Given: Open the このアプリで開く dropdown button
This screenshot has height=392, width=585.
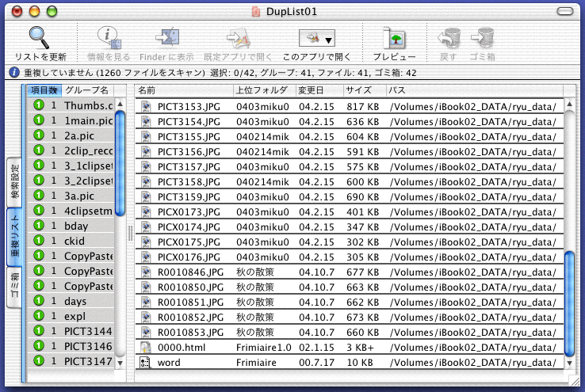Looking at the screenshot, I should (317, 38).
